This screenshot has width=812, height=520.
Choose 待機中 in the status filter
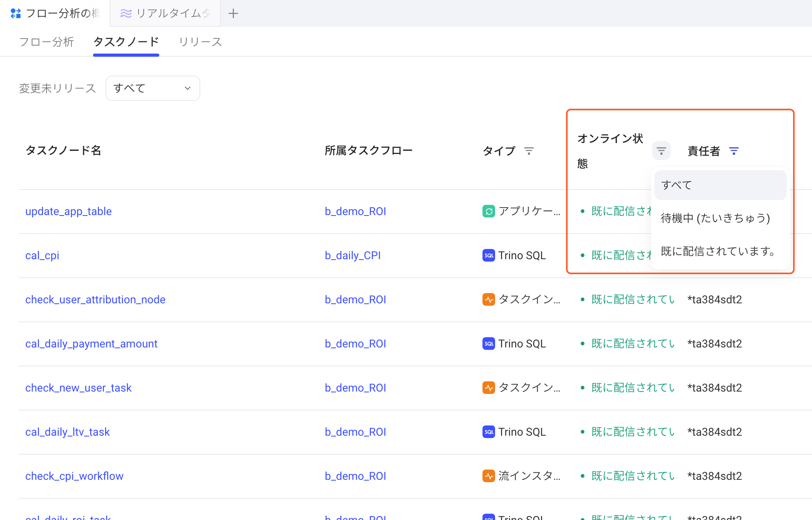point(720,218)
